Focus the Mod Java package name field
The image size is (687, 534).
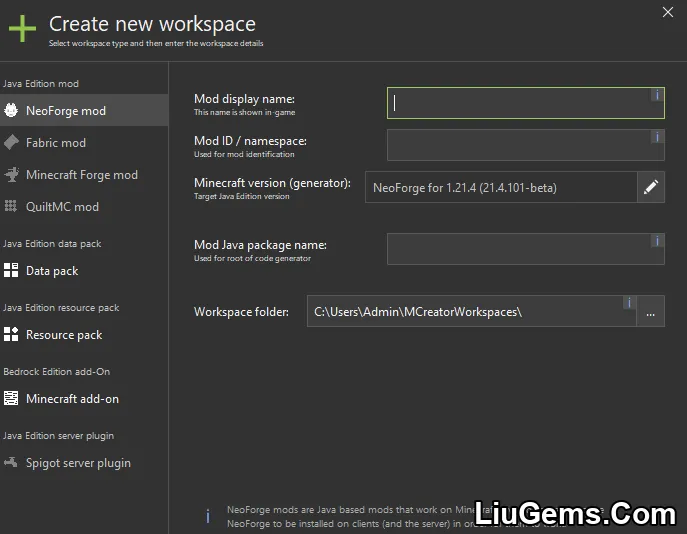tap(525, 249)
